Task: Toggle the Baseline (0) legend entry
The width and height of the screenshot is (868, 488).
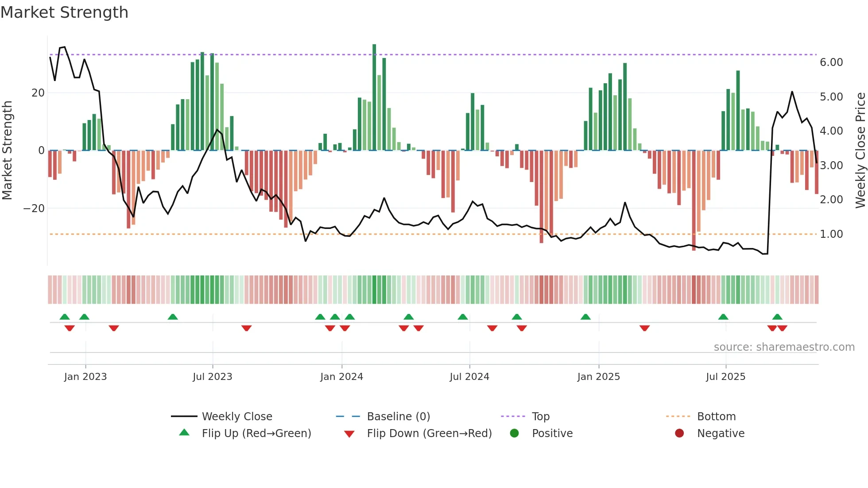Action: [383, 416]
